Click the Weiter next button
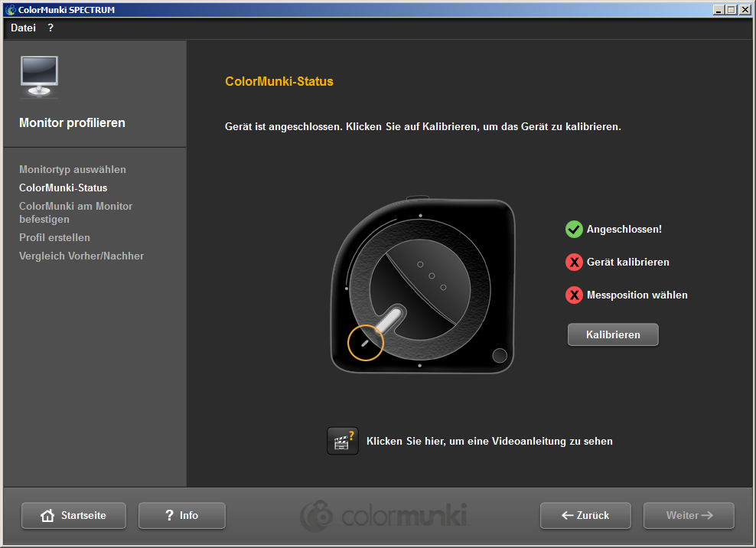The width and height of the screenshot is (756, 548). pos(689,515)
